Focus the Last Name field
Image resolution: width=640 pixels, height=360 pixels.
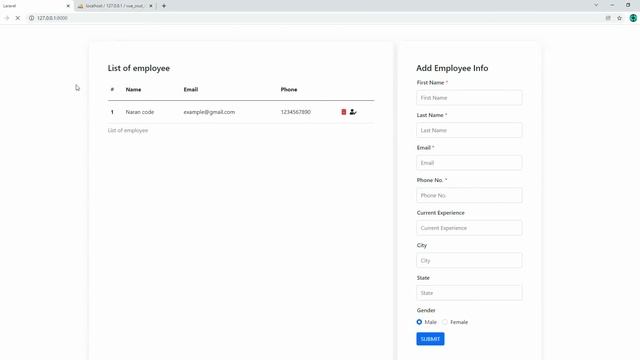469,130
